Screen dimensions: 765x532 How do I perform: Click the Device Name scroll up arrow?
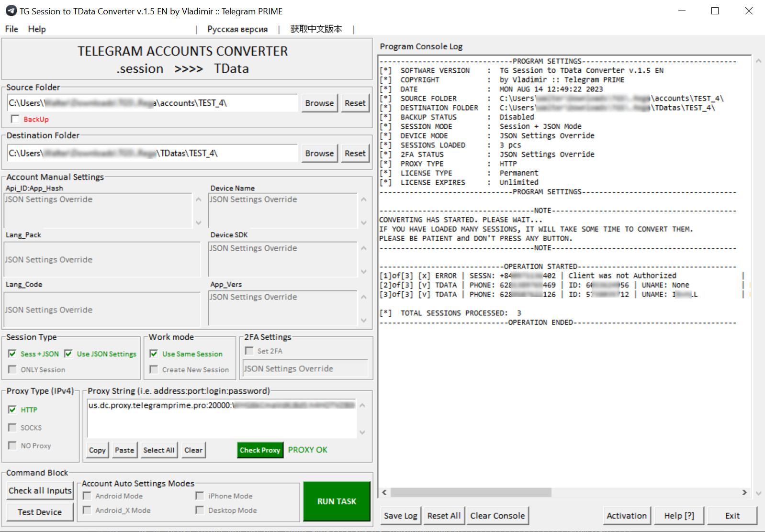coord(363,199)
